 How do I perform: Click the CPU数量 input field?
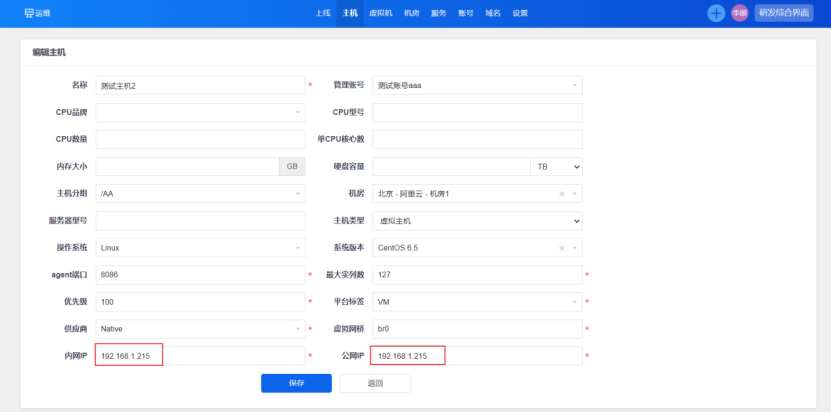click(200, 139)
